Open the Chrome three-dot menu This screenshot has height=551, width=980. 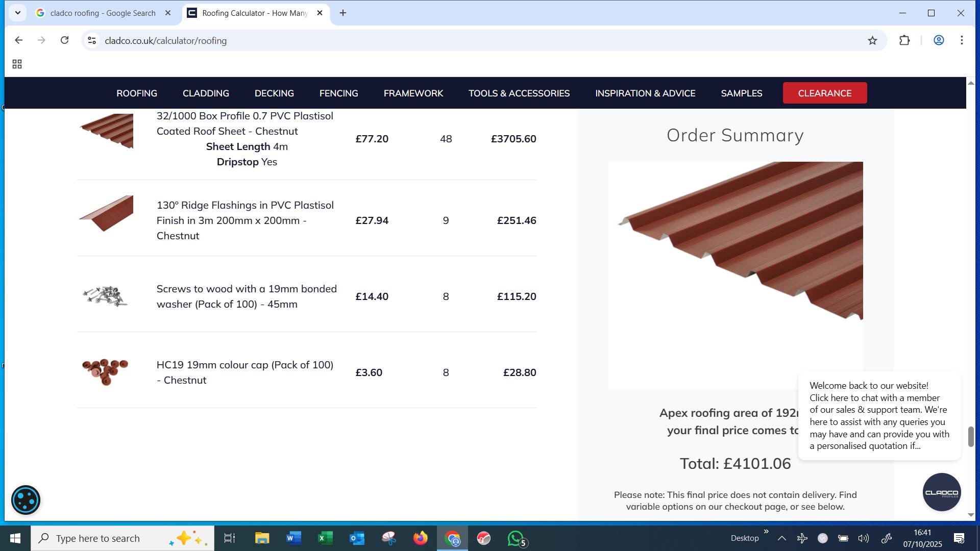click(x=962, y=40)
